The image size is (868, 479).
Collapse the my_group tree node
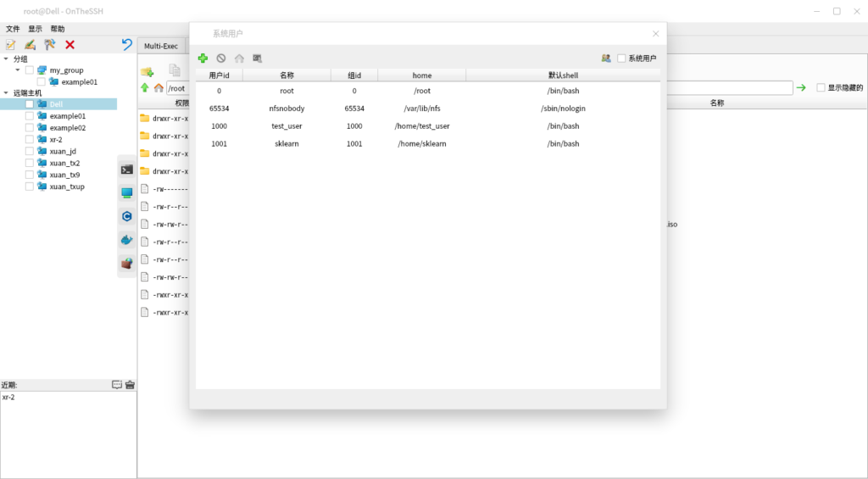click(18, 70)
